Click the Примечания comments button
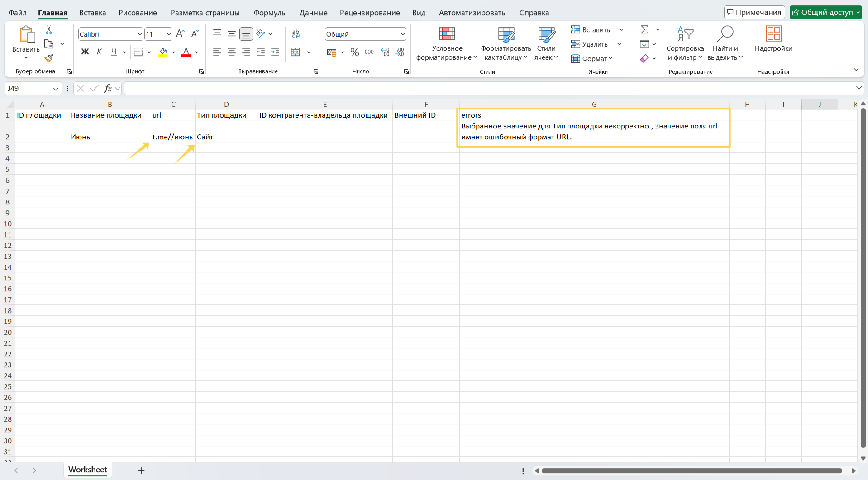Image resolution: width=868 pixels, height=480 pixels. pos(754,12)
